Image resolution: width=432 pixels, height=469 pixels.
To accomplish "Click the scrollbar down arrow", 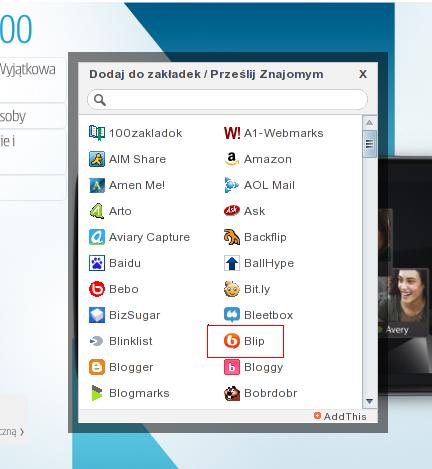I will click(369, 401).
